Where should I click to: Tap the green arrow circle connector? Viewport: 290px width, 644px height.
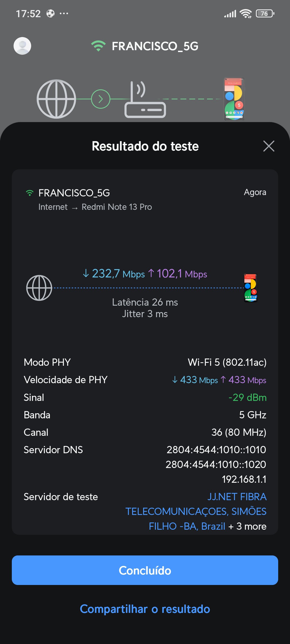click(101, 99)
